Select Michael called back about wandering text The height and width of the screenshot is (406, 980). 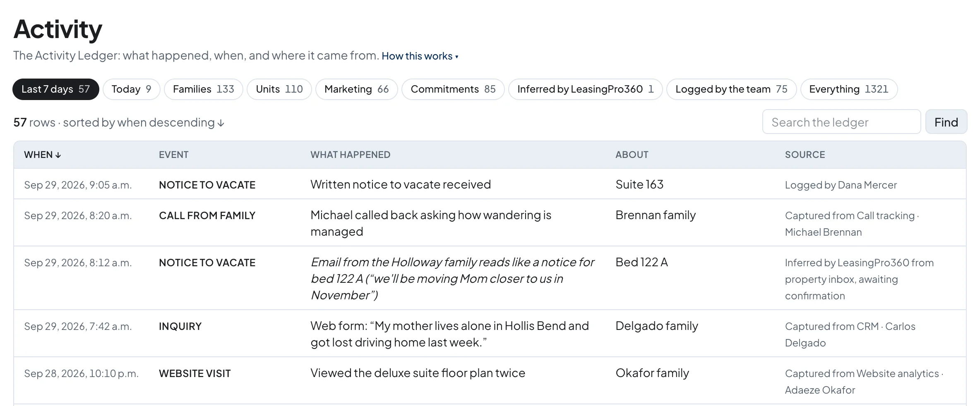pos(431,223)
